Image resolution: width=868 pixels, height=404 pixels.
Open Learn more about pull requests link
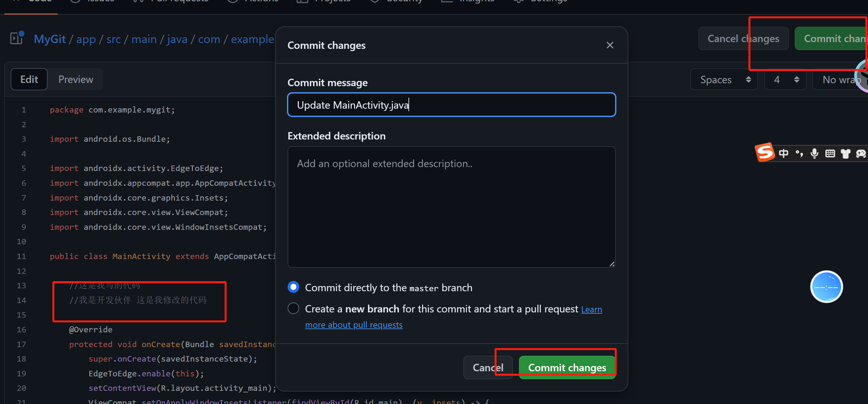pos(353,325)
